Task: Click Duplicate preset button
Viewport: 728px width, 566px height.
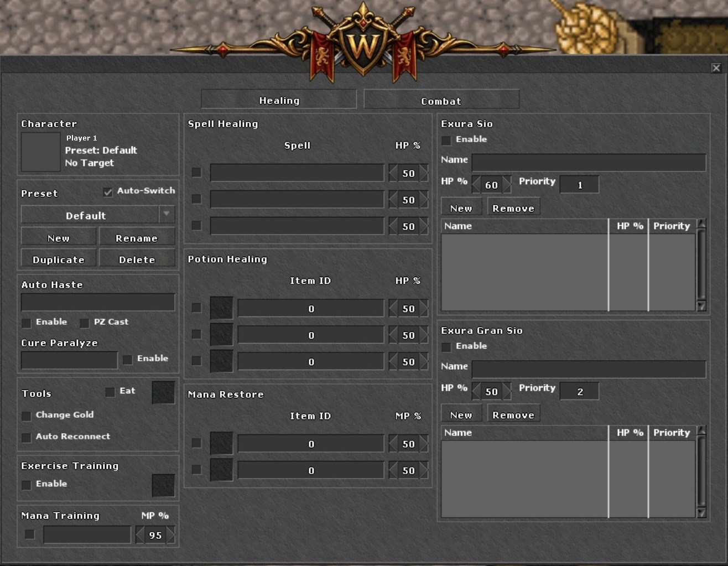Action: tap(59, 259)
